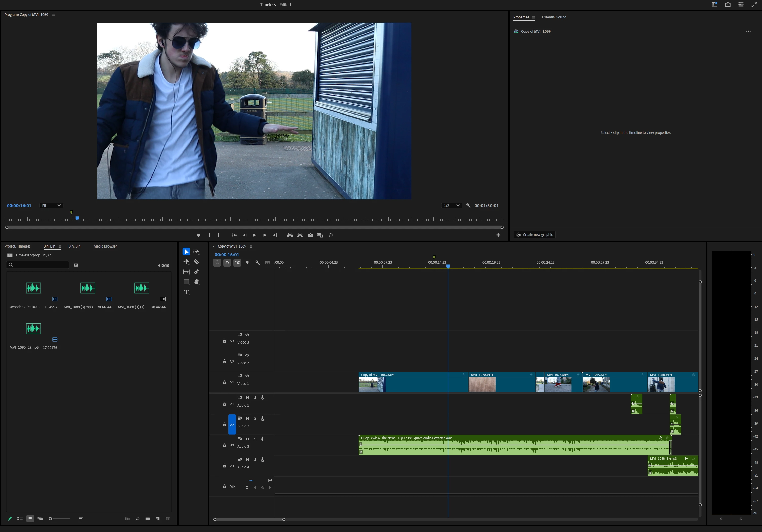Open the Fit zoom level dropdown
The image size is (762, 532).
point(51,206)
